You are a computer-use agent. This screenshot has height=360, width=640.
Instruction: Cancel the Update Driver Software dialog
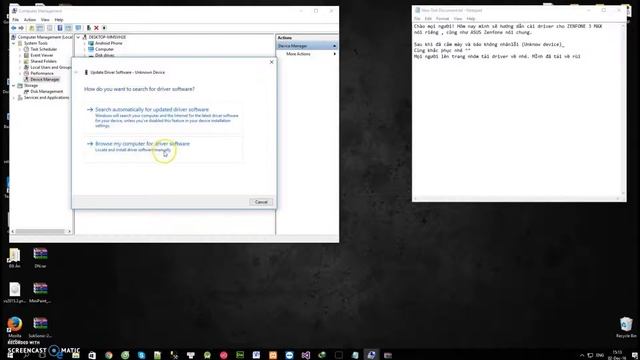pos(261,202)
